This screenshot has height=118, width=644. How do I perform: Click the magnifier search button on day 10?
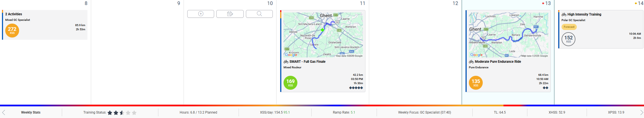259,14
